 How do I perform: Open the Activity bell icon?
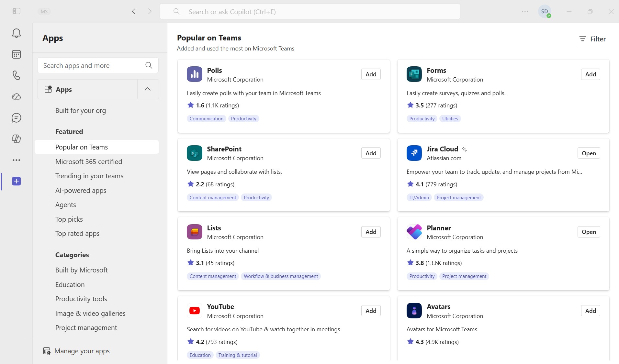click(x=16, y=33)
